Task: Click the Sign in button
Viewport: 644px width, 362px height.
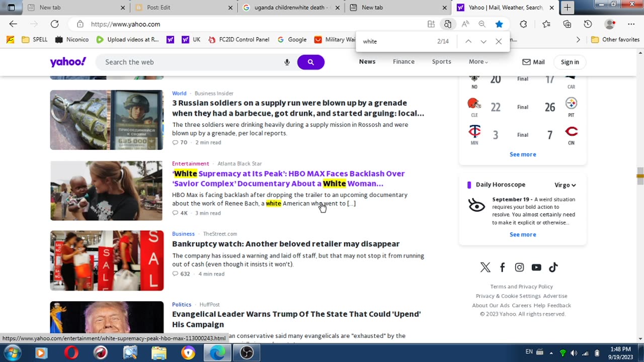Action: pos(570,62)
